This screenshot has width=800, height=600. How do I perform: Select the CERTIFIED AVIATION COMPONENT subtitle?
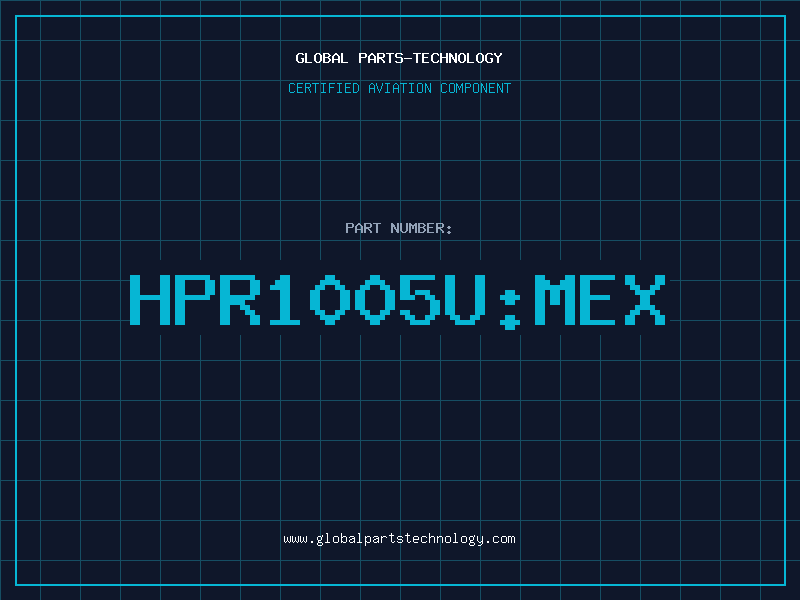[x=399, y=88]
